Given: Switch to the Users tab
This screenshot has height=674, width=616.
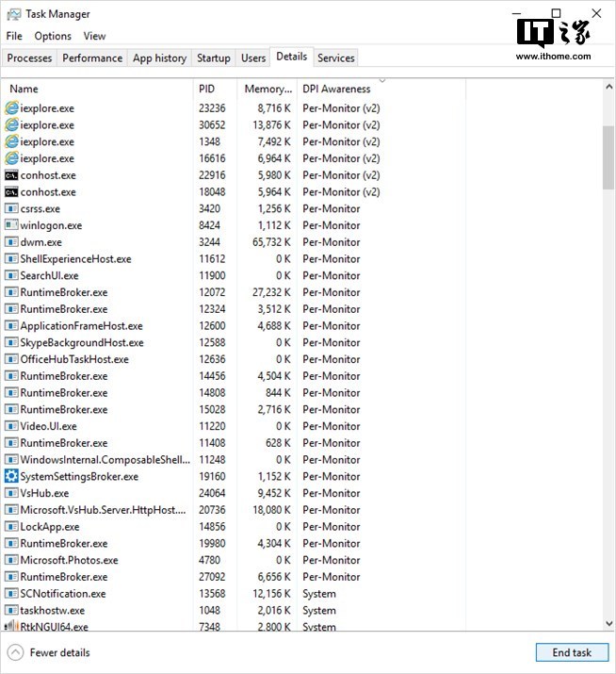Looking at the screenshot, I should [x=253, y=58].
